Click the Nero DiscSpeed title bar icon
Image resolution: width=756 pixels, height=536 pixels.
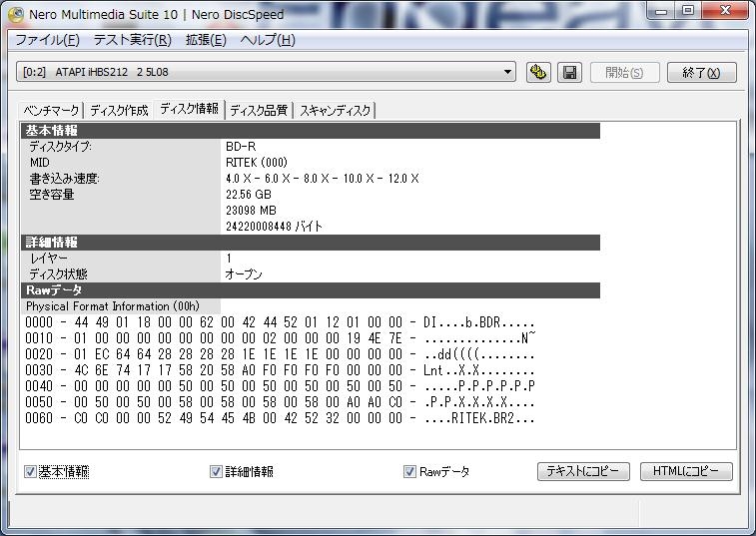click(x=16, y=14)
